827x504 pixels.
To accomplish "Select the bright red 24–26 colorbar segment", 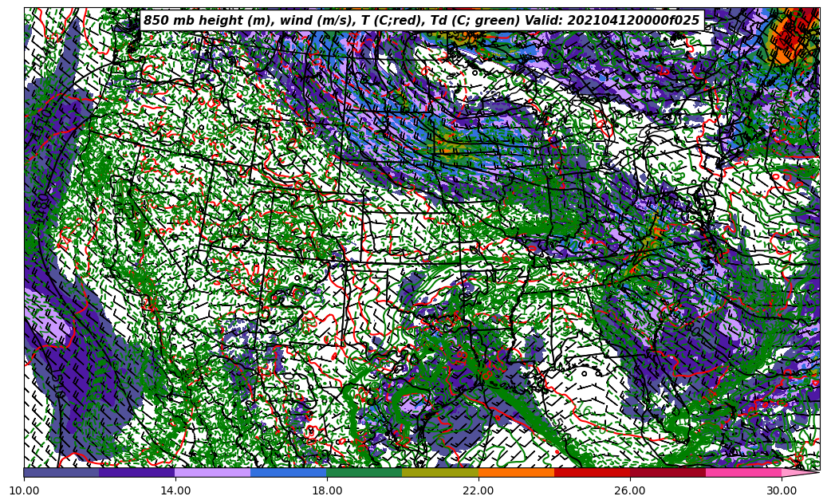I will (592, 472).
